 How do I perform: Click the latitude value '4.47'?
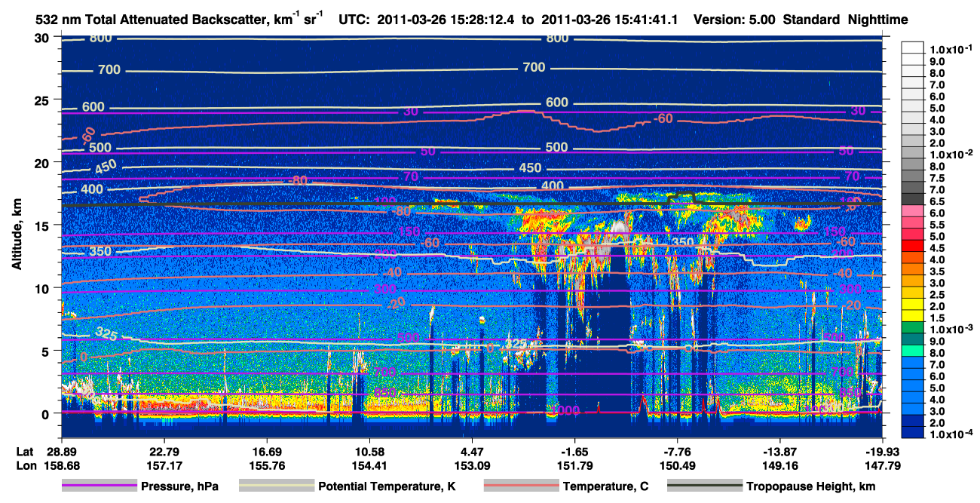point(472,451)
